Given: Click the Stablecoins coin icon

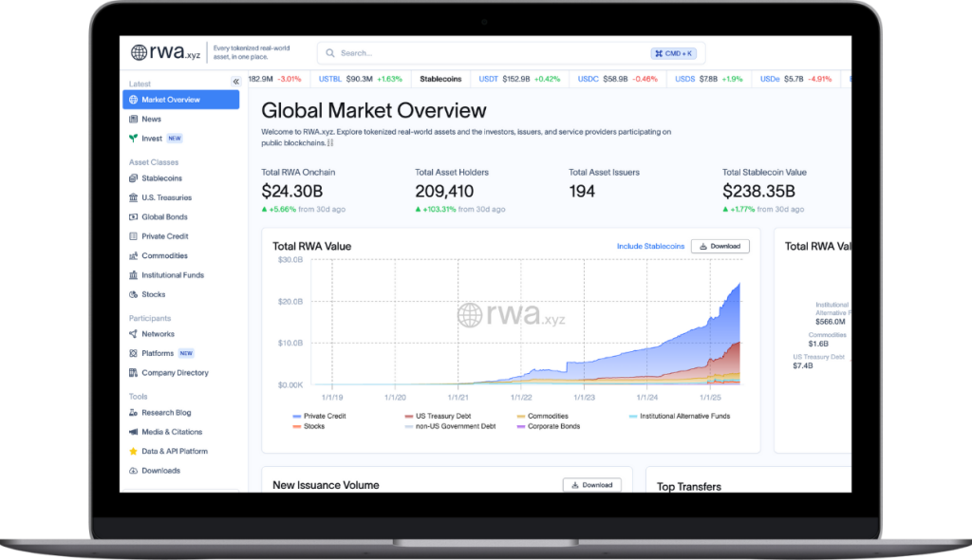Looking at the screenshot, I should 133,178.
